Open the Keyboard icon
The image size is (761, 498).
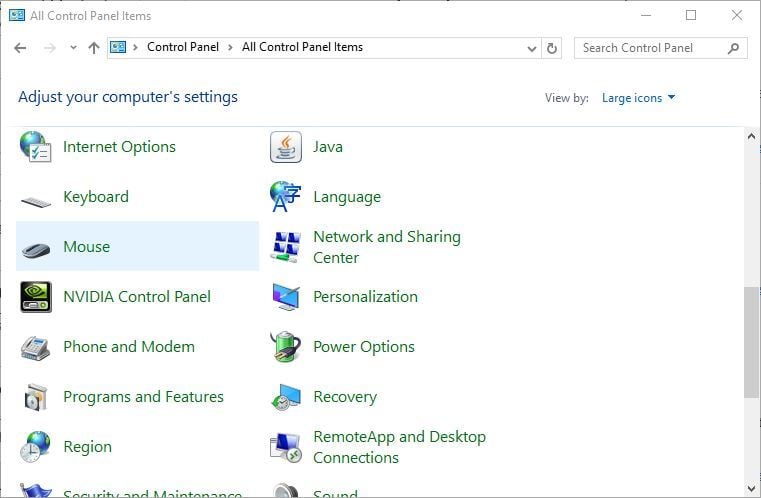click(x=35, y=201)
